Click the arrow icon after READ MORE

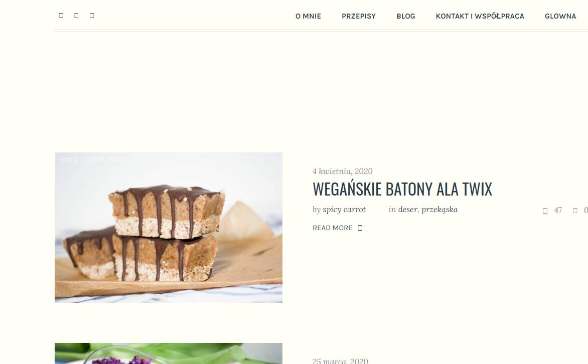pos(360,228)
